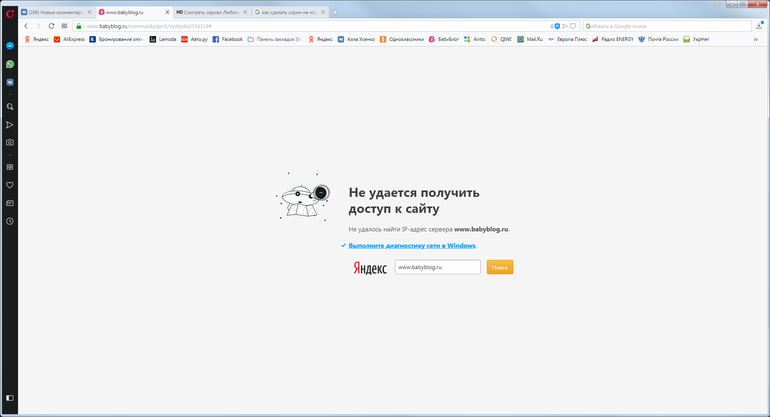Screen dimensions: 770x417
Task: Open a new tab with plus button
Action: (x=334, y=12)
